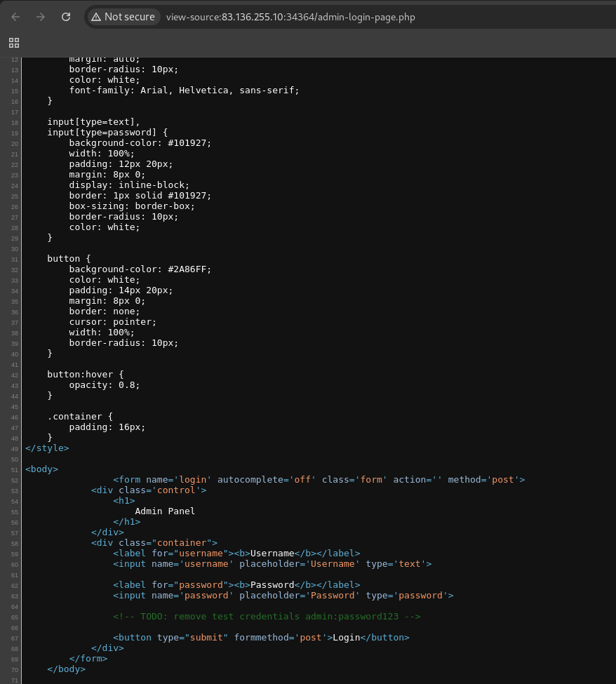Click the div class='control' line
Screen dimensions: 616x684
[x=149, y=490]
